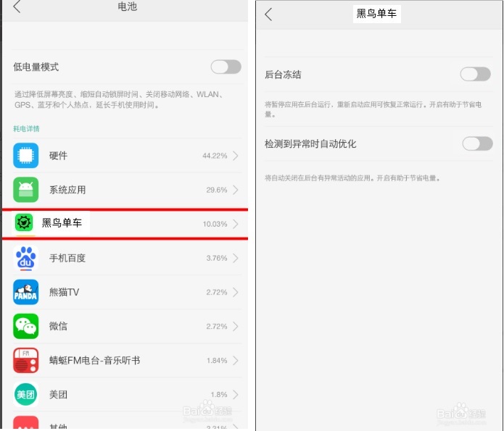
Task: Expand 系统应用 details arrow
Action: [236, 190]
